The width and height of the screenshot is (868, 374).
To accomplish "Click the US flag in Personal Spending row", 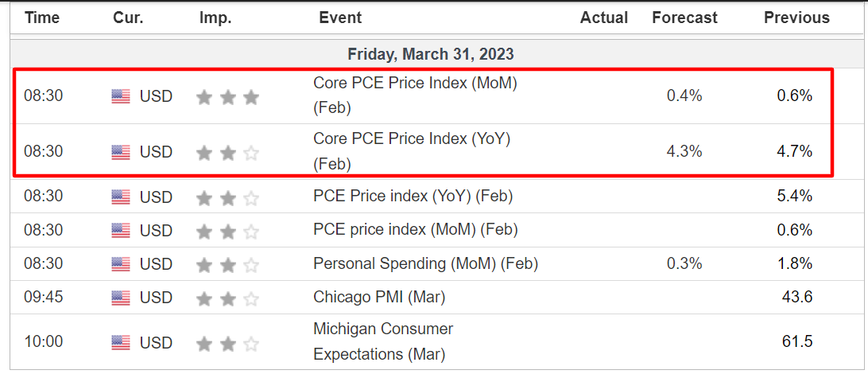I will pos(121,264).
